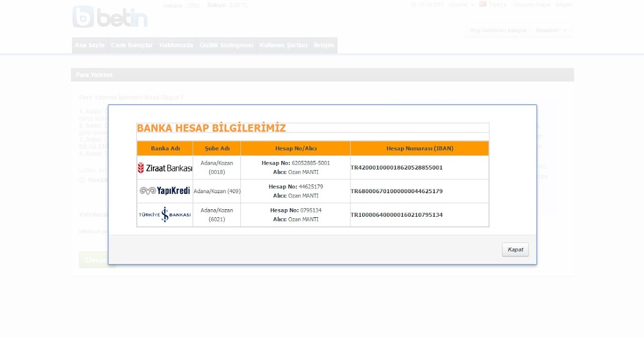Click the Türkiye İş Bankası logo
The width and height of the screenshot is (644, 338).
click(165, 215)
